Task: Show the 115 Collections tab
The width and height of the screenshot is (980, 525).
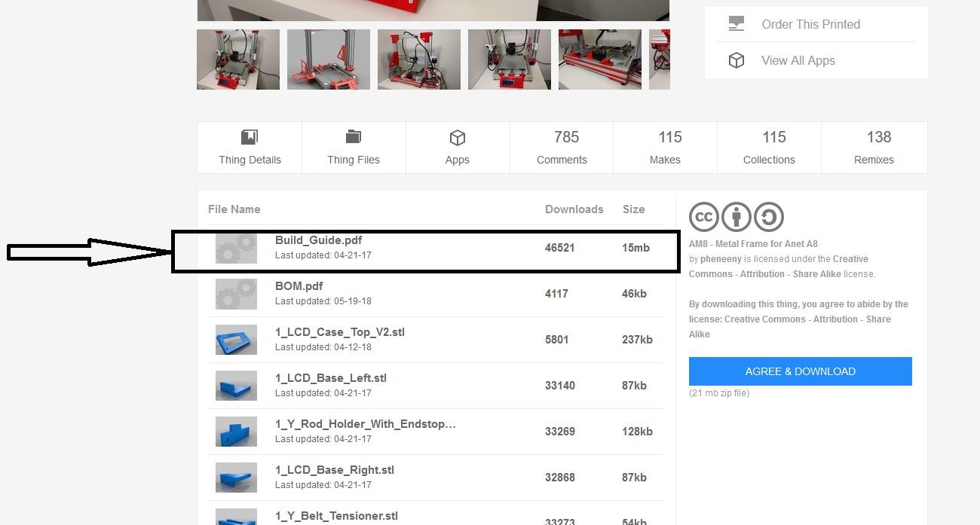Action: coord(769,147)
